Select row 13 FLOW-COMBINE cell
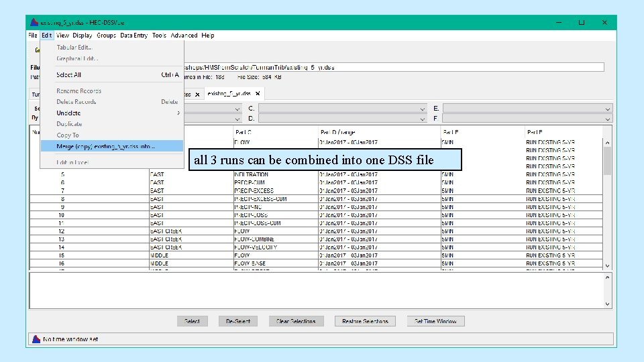 pyautogui.click(x=276, y=239)
